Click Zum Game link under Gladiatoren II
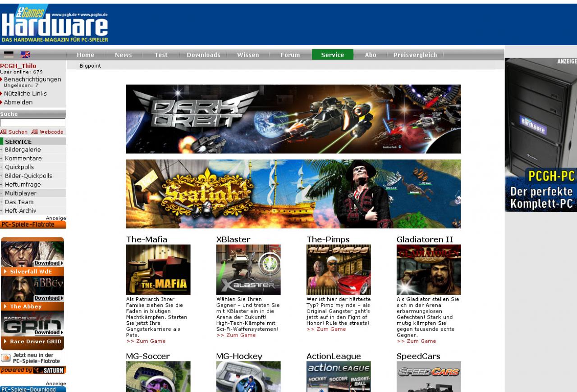This screenshot has height=392, width=577. pos(416,341)
